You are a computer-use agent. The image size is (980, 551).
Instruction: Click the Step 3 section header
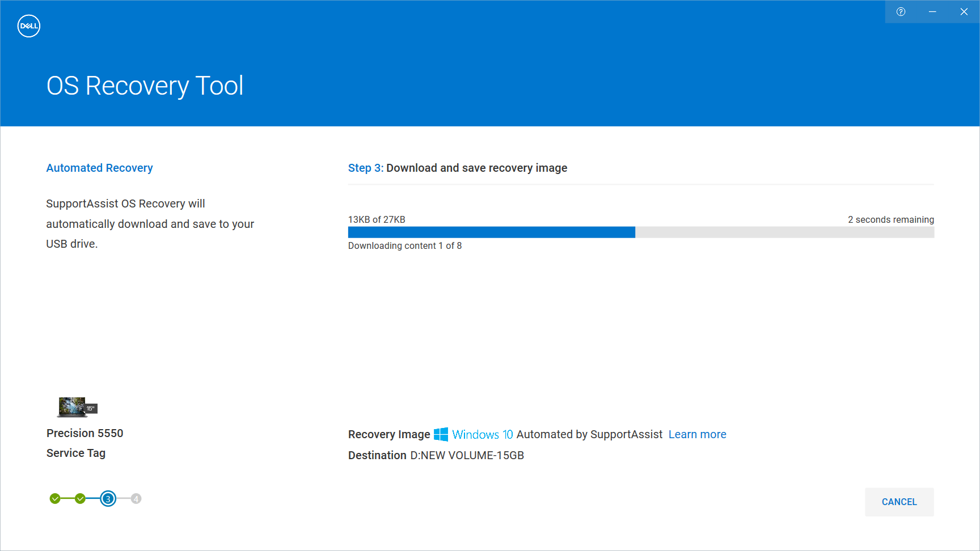click(458, 168)
